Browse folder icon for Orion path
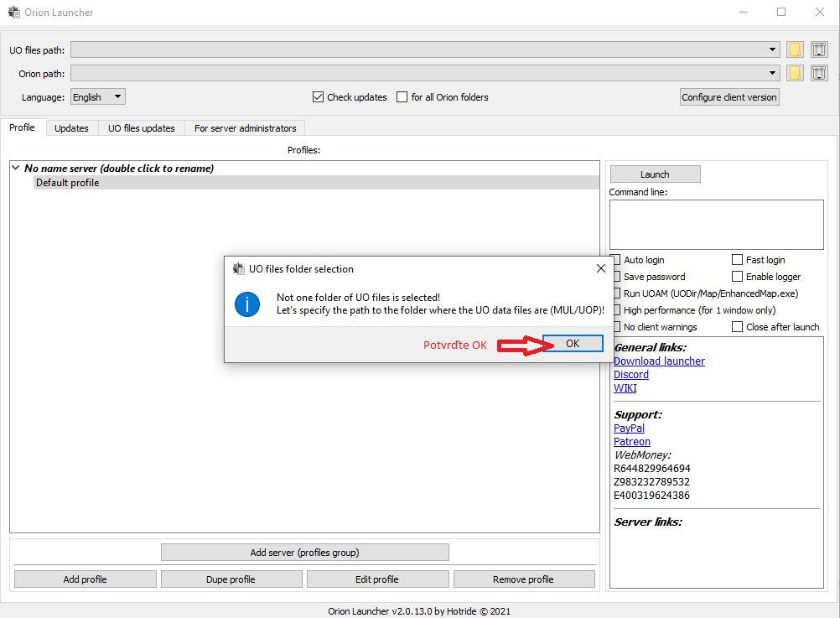Viewport: 840px width, 618px height. 795,73
